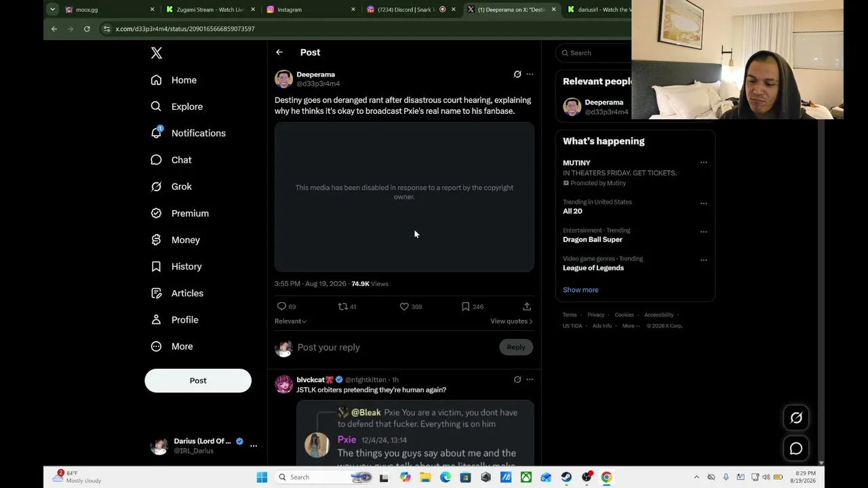
Task: Open more options on blvckcat's reply
Action: click(x=530, y=380)
